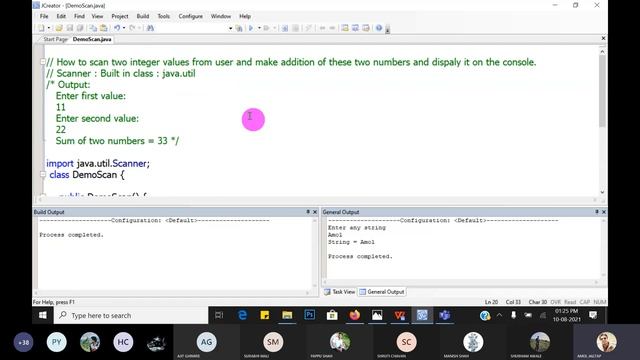Click the Save All toolbar icon

[x=80, y=28]
